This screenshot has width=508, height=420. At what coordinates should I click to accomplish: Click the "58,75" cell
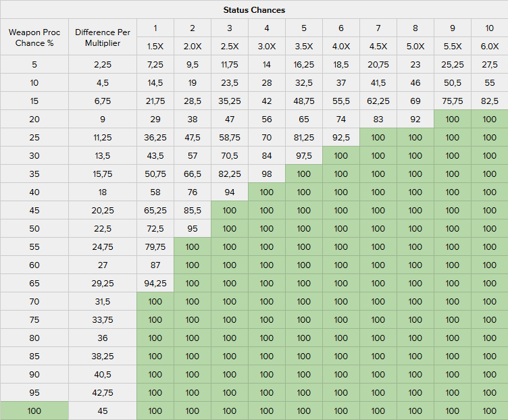tap(230, 138)
